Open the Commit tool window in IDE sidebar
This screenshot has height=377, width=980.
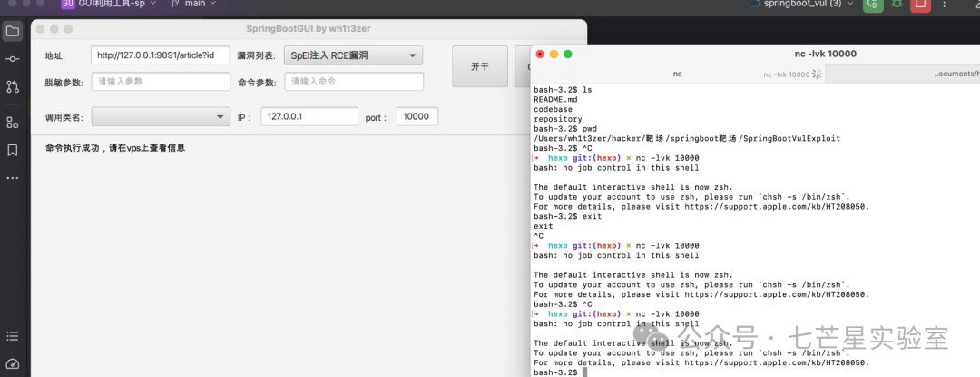click(13, 59)
